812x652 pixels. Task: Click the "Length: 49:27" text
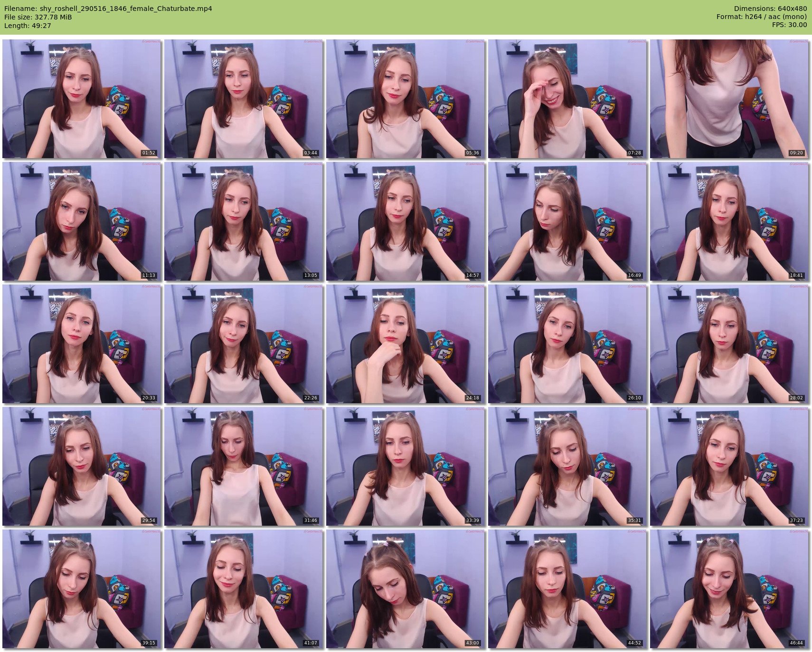28,26
